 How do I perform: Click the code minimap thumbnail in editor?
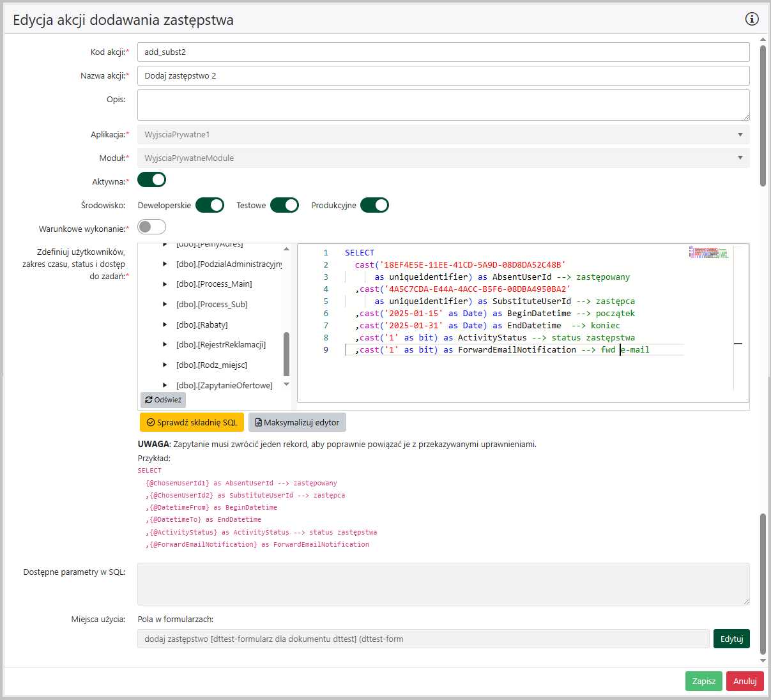click(x=708, y=253)
